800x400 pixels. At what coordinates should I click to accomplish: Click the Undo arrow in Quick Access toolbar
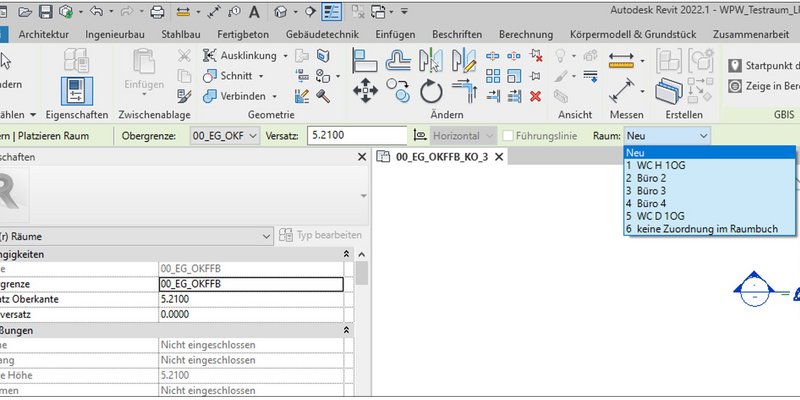click(x=96, y=12)
